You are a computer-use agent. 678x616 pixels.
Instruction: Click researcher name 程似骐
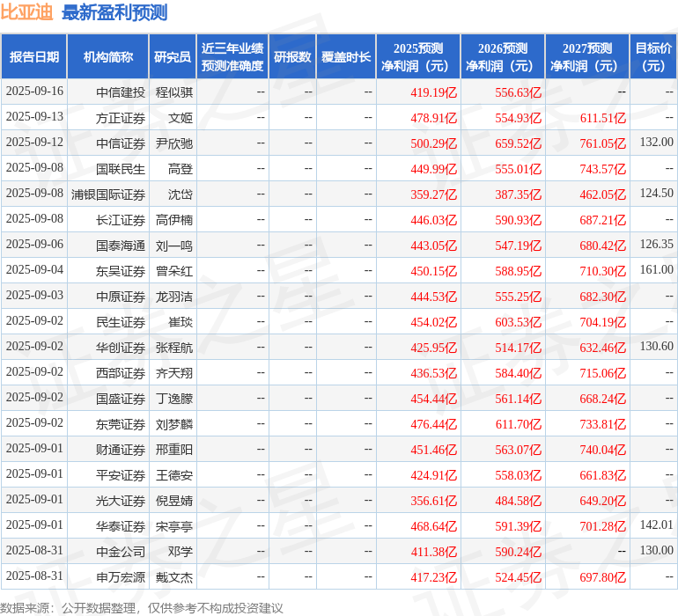(x=174, y=92)
